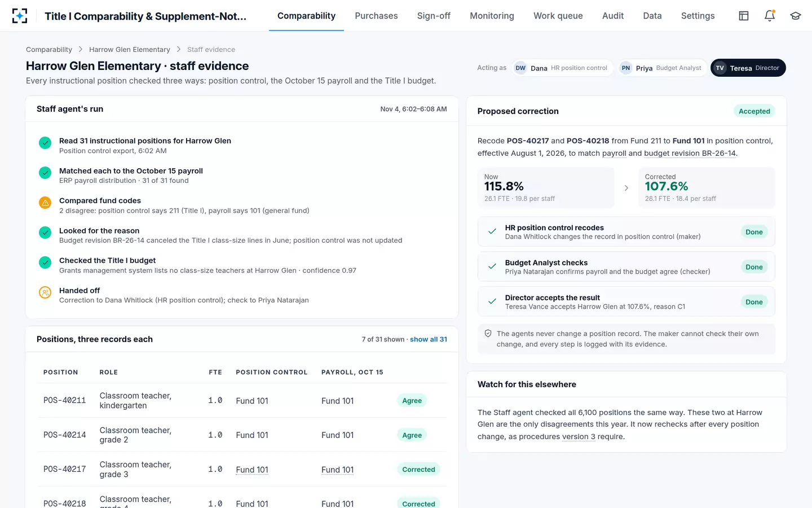
Task: Click the checkmark on Director accepts the result
Action: [492, 301]
